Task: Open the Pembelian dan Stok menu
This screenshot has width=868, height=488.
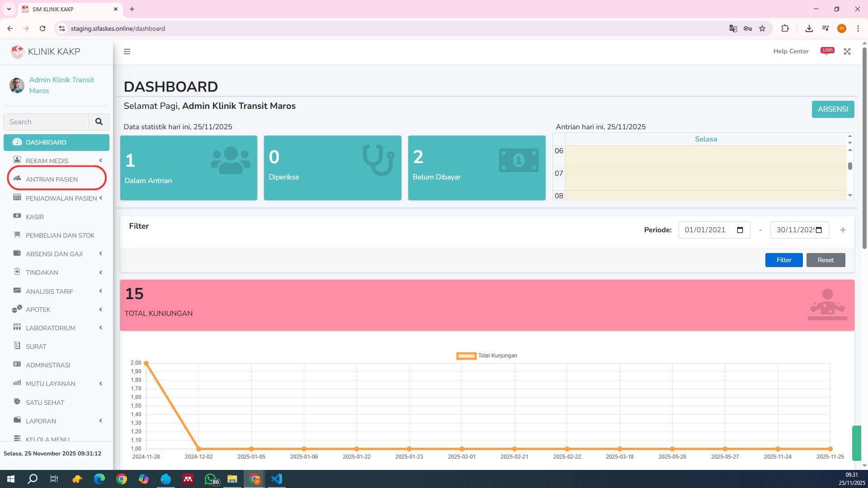Action: (60, 235)
